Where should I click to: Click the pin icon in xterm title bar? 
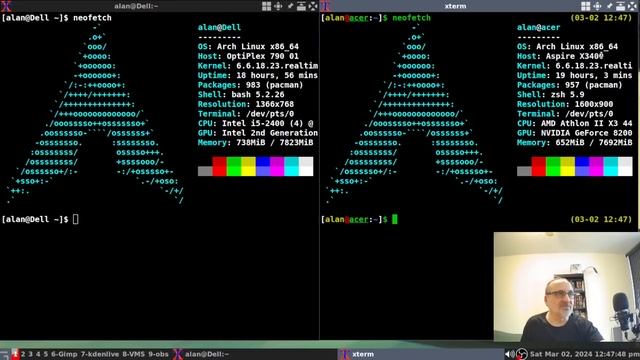(x=609, y=6)
